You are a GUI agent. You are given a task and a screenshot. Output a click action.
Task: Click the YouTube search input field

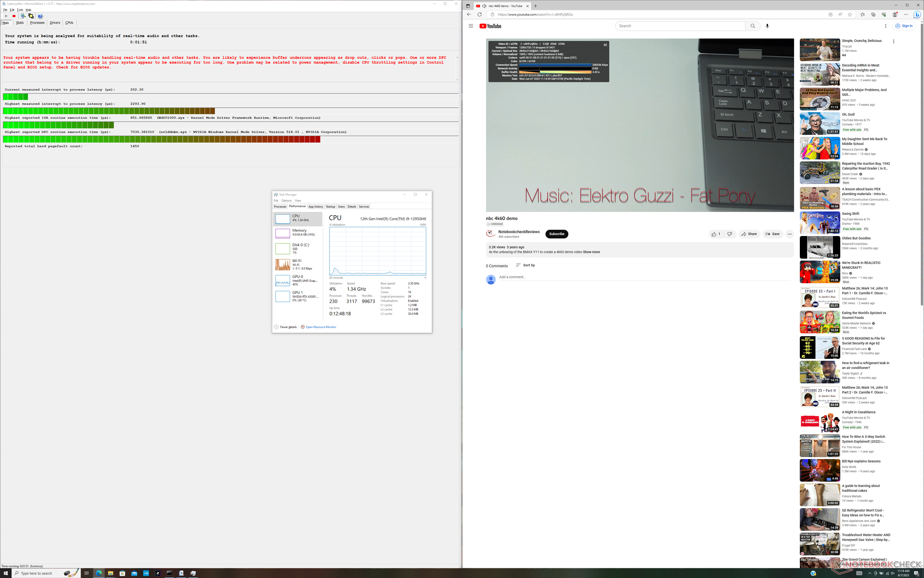[680, 26]
